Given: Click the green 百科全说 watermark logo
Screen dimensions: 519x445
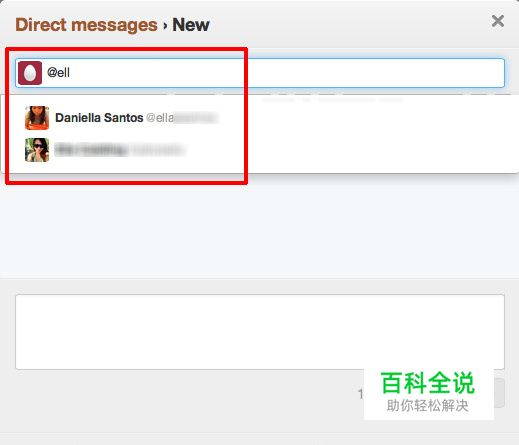Looking at the screenshot, I should 428,383.
